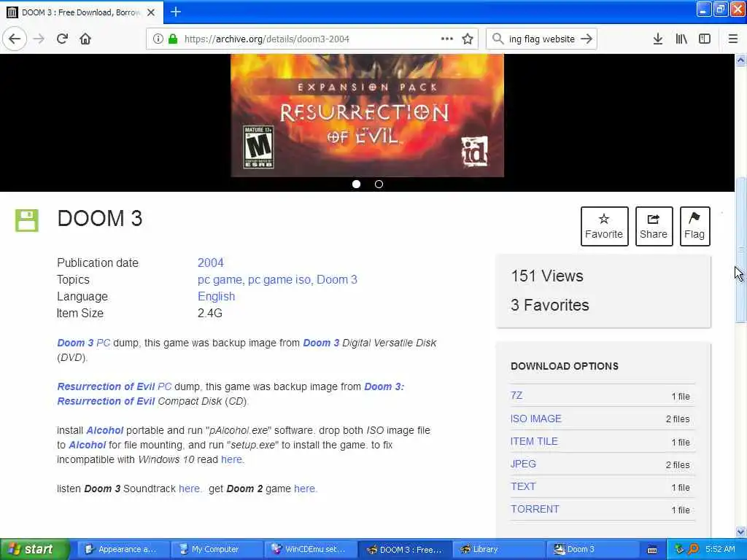Image resolution: width=747 pixels, height=560 pixels.
Task: Follow the Windows 10 fix 'here' link
Action: (x=231, y=459)
